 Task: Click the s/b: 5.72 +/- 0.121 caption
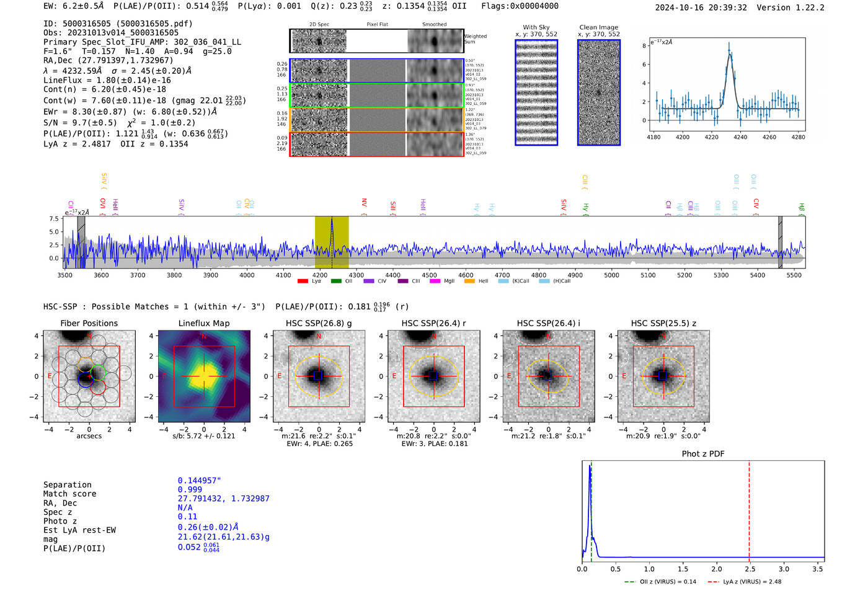204,436
